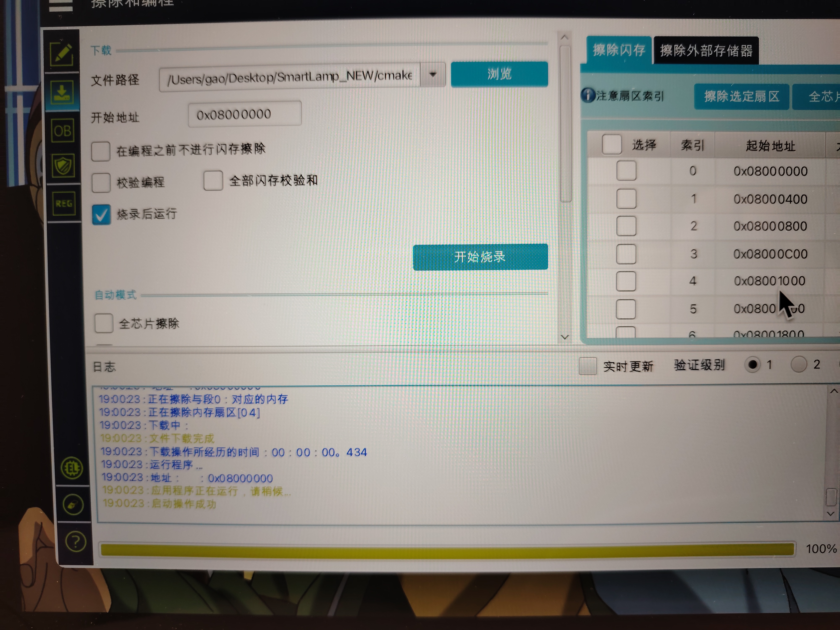840x630 pixels.
Task: Click the EL external loader chip icon
Action: click(x=72, y=468)
